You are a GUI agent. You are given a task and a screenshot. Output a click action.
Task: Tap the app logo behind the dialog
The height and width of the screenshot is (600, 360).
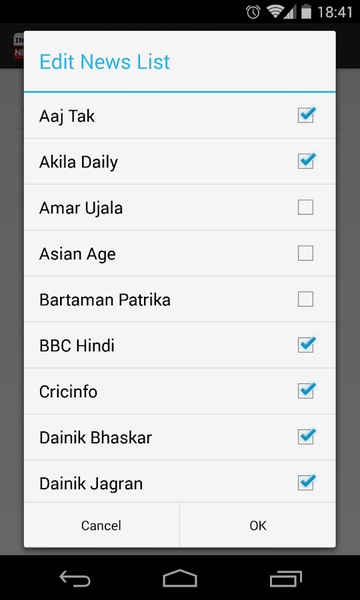click(19, 46)
